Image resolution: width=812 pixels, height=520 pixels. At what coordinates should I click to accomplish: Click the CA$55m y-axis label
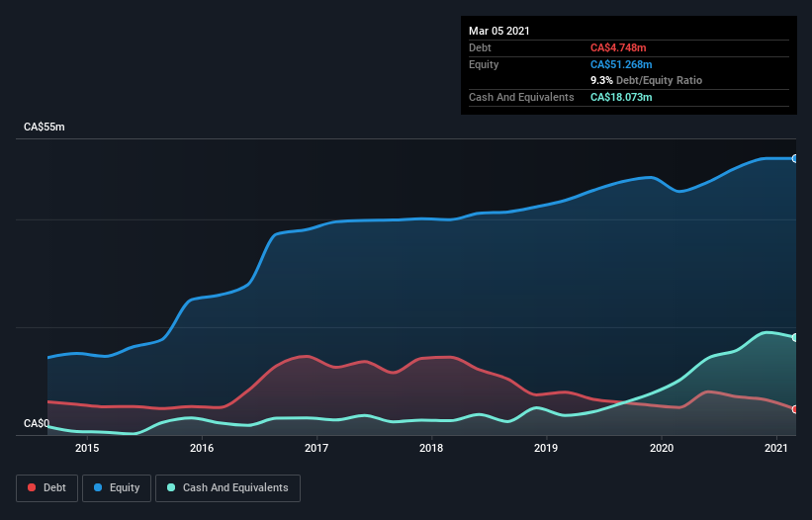click(45, 127)
